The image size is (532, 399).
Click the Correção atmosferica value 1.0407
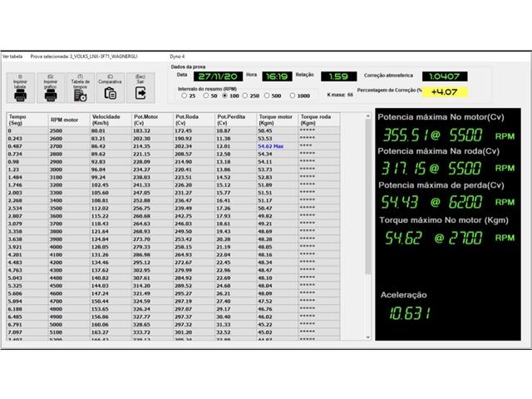pyautogui.click(x=445, y=76)
